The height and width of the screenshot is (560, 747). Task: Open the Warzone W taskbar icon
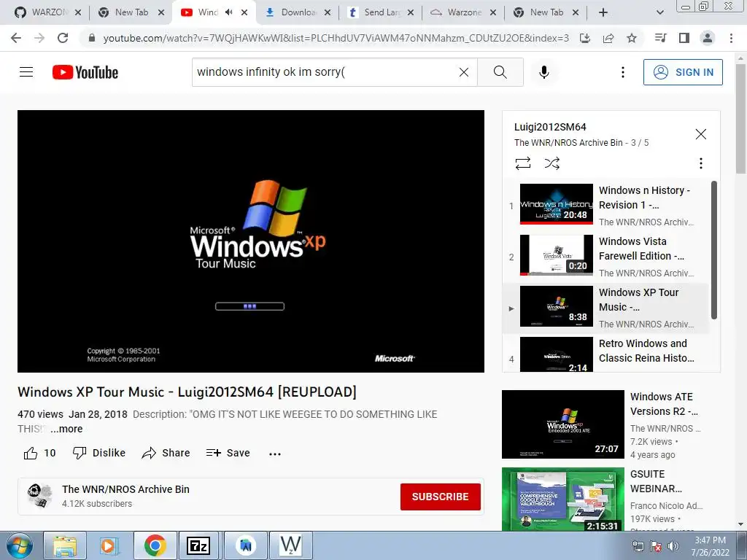coord(290,545)
